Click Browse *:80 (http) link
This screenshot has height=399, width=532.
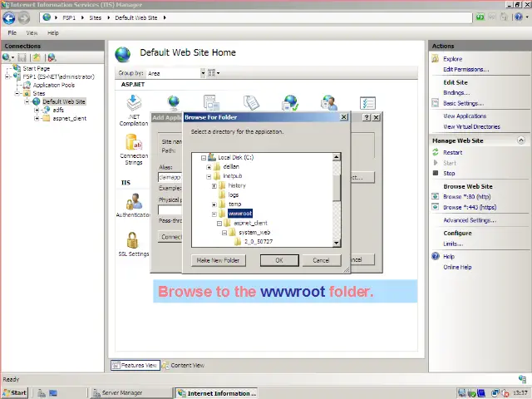tap(467, 196)
